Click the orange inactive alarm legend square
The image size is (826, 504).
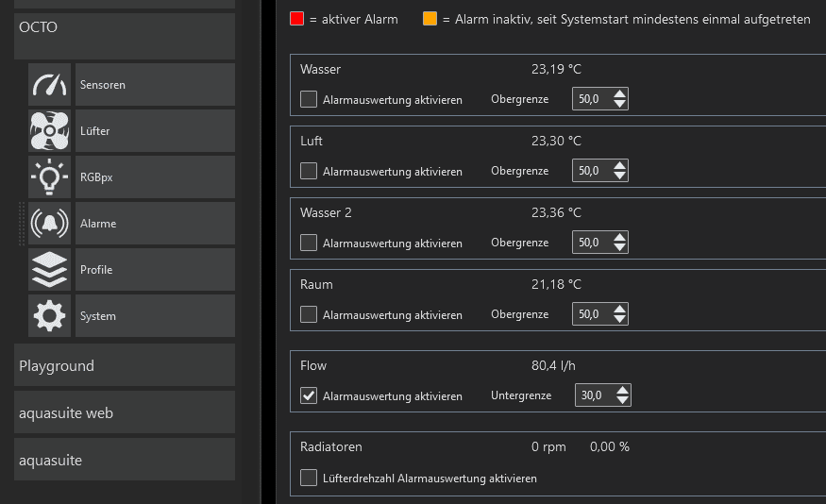[430, 19]
